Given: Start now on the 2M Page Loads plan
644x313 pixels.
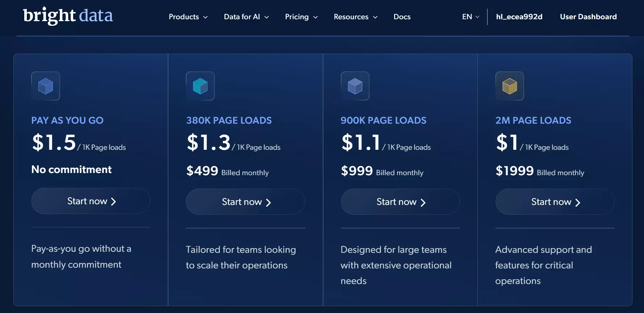Looking at the screenshot, I should (555, 202).
